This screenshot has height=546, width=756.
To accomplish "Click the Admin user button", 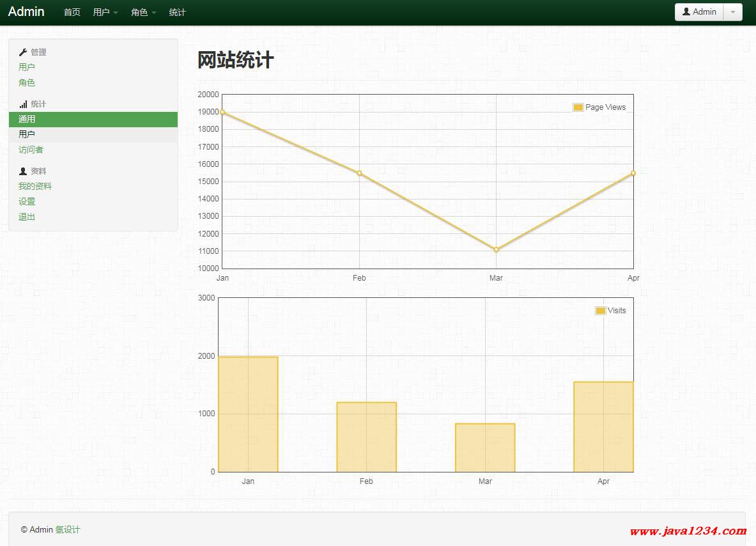I will (699, 12).
